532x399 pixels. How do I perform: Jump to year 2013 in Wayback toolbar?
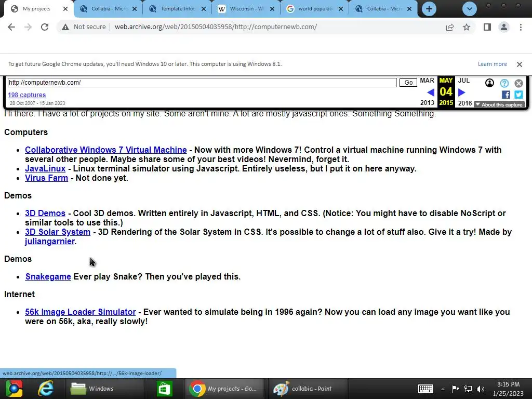click(x=427, y=103)
